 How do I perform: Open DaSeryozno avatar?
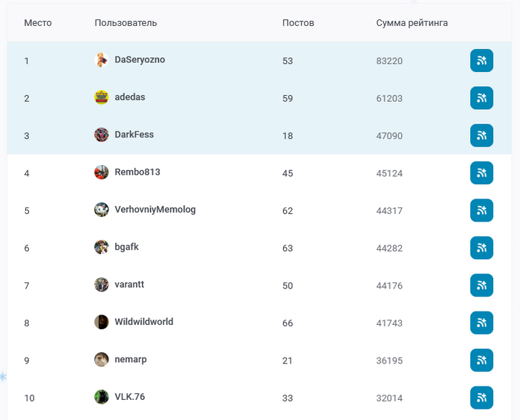(102, 59)
